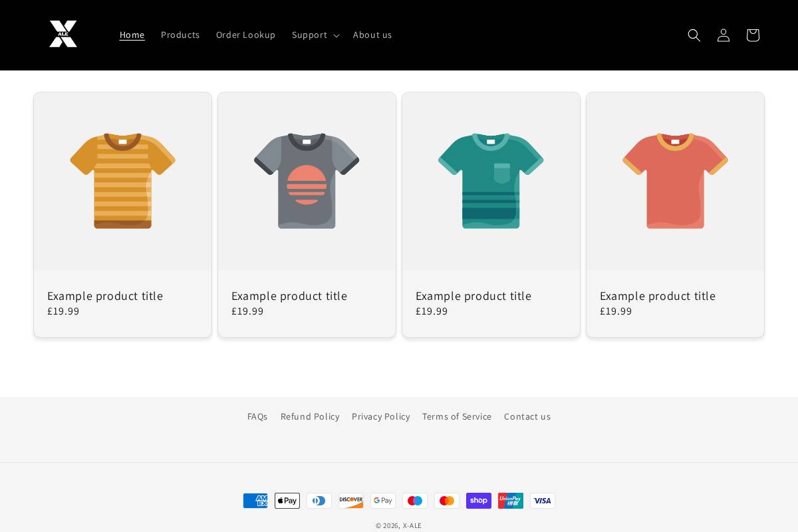The image size is (798, 532).
Task: Open the search icon
Action: pyautogui.click(x=694, y=35)
